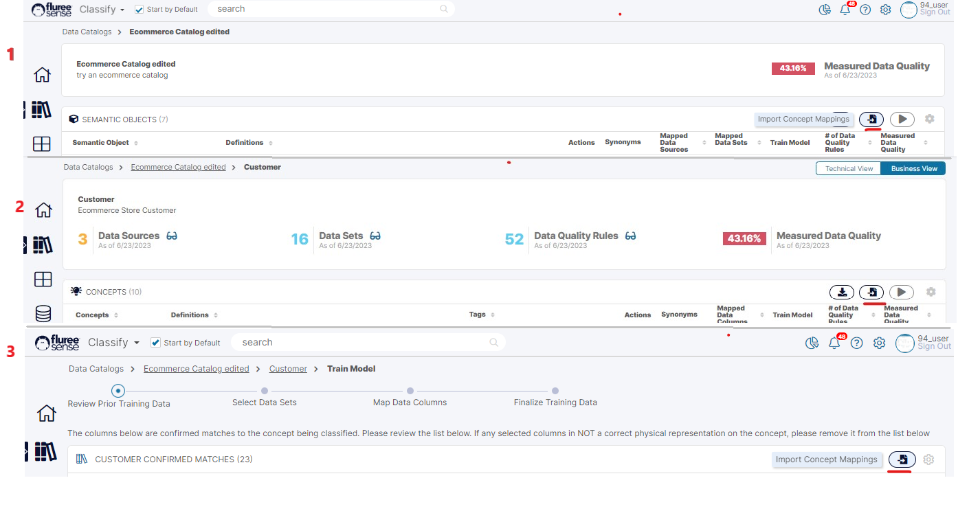
Task: Click the glasses icon beside Data Quality Rules
Action: (x=630, y=236)
